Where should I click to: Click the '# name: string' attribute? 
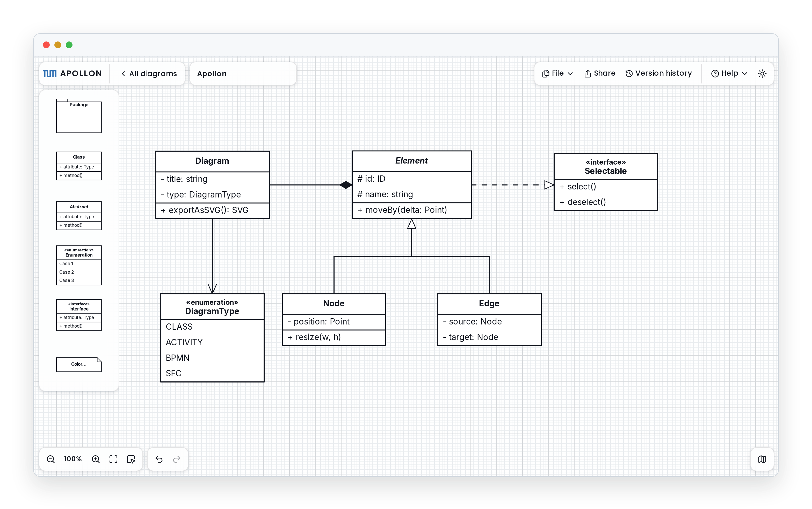(x=411, y=194)
